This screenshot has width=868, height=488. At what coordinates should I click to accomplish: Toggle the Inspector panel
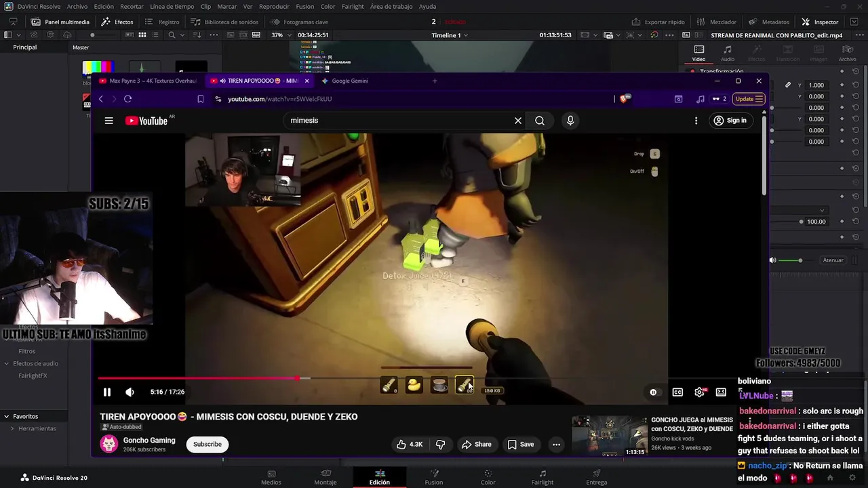tap(820, 22)
